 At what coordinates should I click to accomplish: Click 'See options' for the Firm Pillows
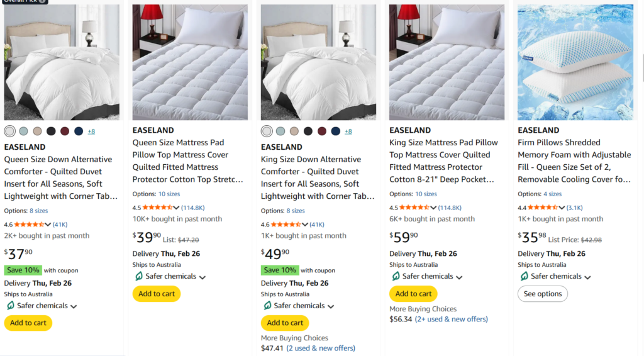(x=542, y=294)
